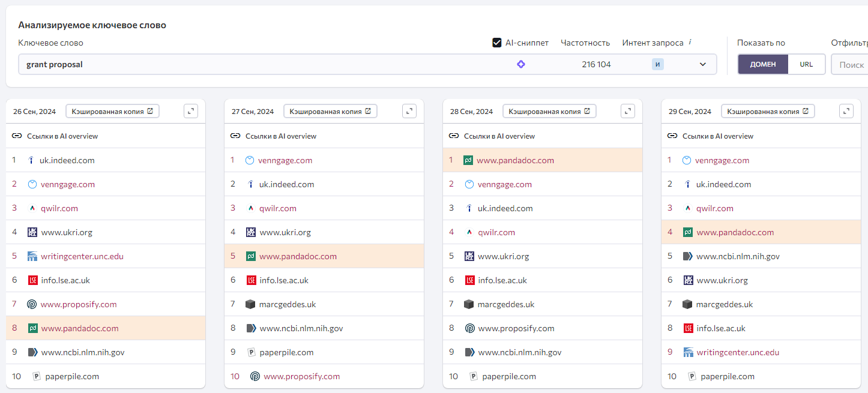This screenshot has height=393, width=868.
Task: Expand the 27 Сен, 2024 column
Action: (409, 111)
